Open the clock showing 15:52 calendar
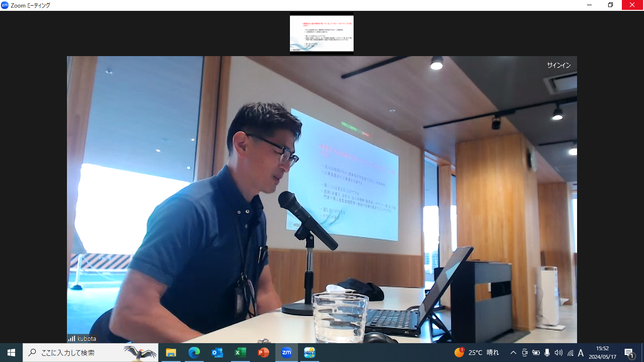Screen dimensions: 644x362 point(602,353)
